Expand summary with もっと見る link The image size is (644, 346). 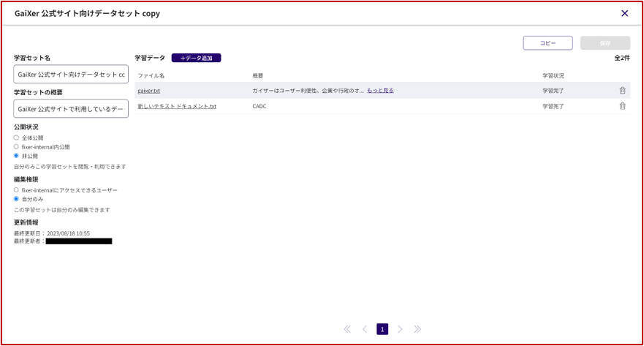(380, 91)
